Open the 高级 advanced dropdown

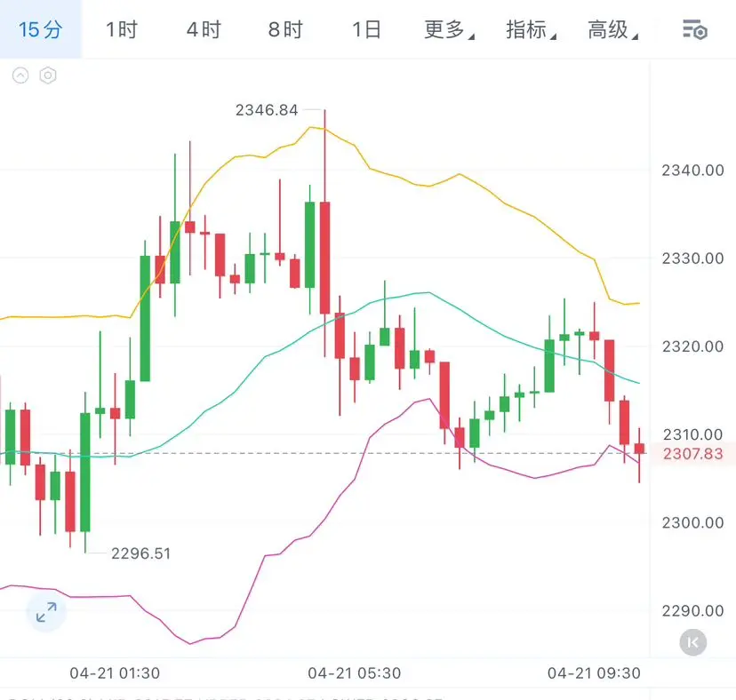[612, 29]
